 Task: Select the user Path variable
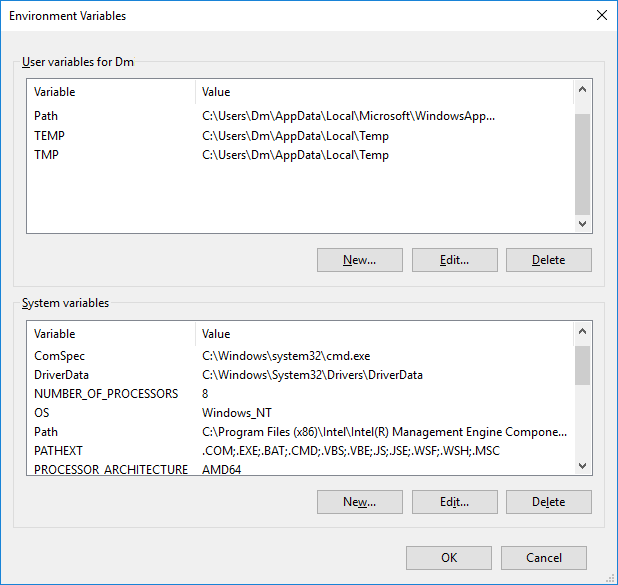click(46, 116)
